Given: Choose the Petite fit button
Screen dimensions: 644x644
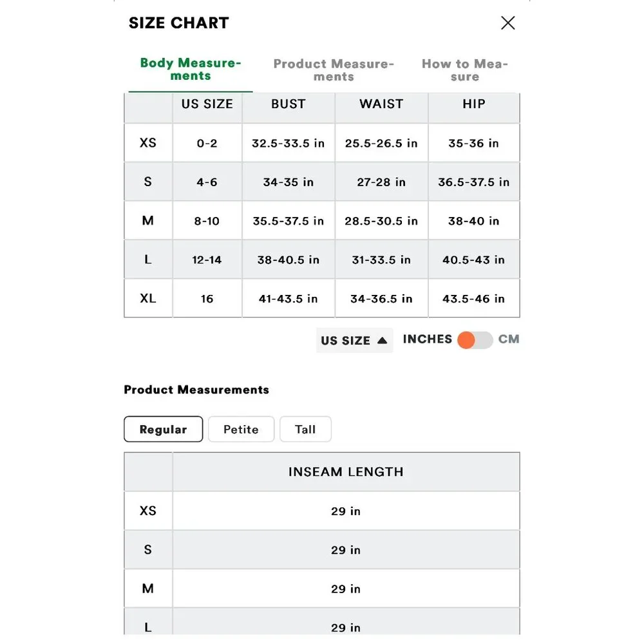Looking at the screenshot, I should click(241, 430).
